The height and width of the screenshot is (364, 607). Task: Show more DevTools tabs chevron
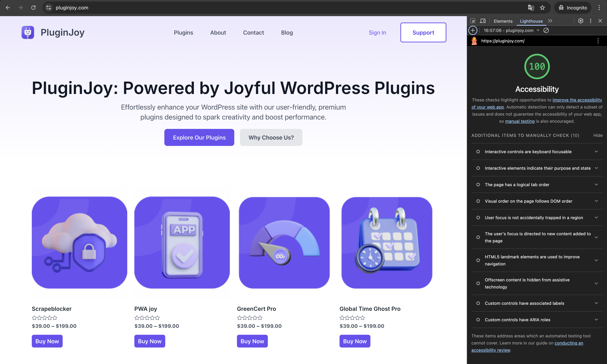pyautogui.click(x=550, y=21)
